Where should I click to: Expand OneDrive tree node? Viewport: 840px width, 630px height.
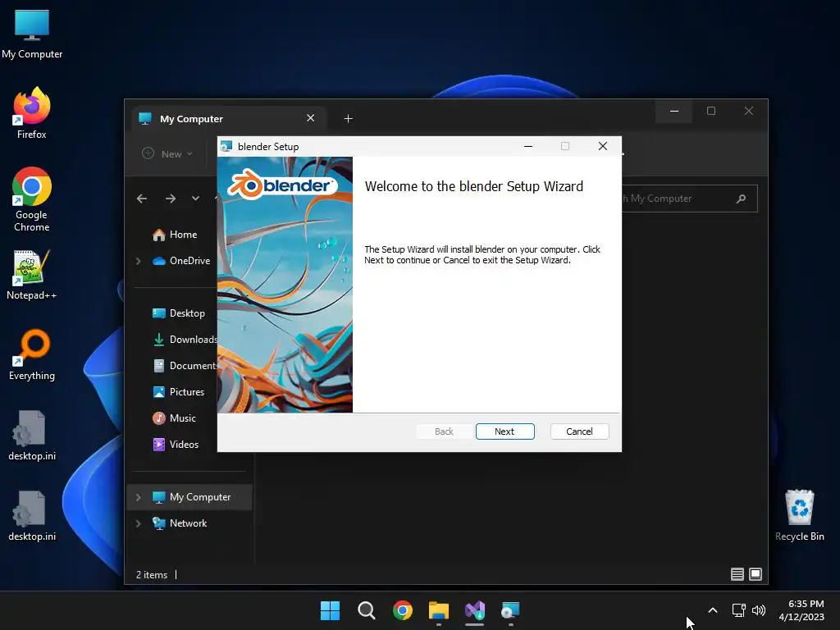[138, 261]
